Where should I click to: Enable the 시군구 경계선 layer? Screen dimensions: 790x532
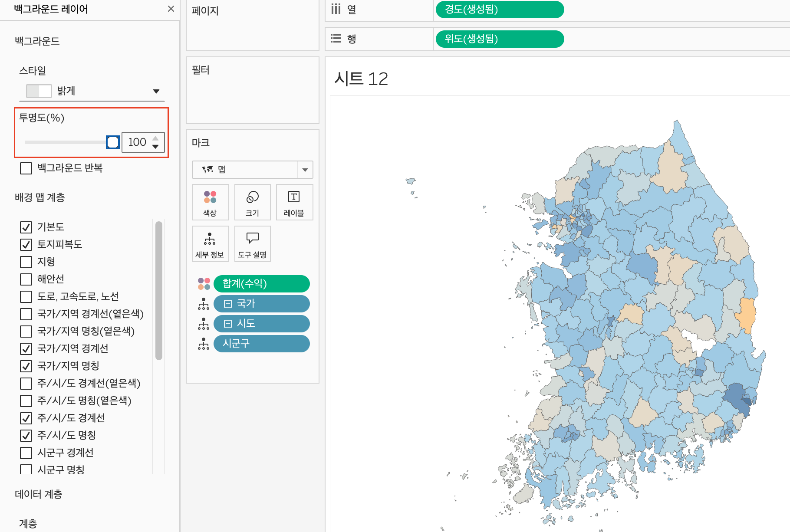coord(26,453)
